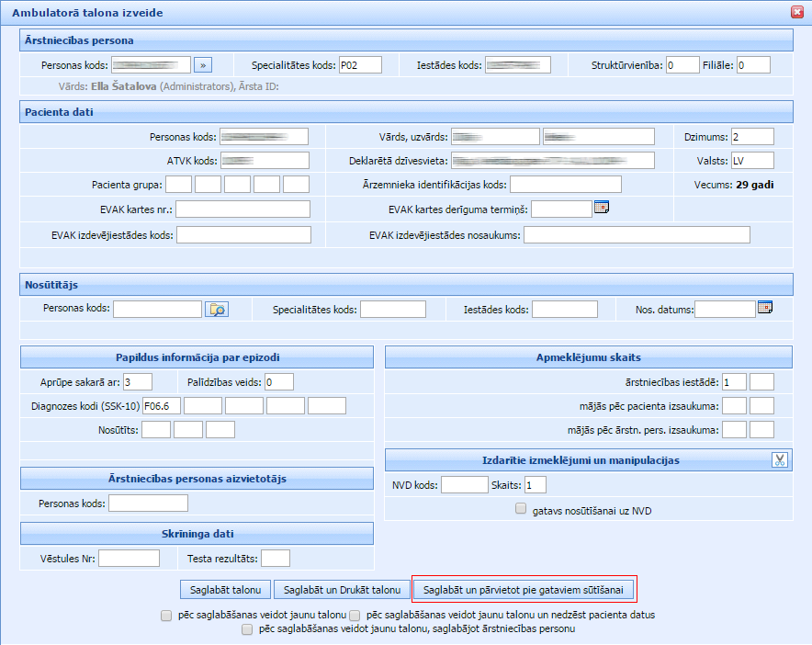This screenshot has width=812, height=645.
Task: Click Saglabāt un pārvietot pie gataviem sūtīšanai
Action: [x=524, y=589]
